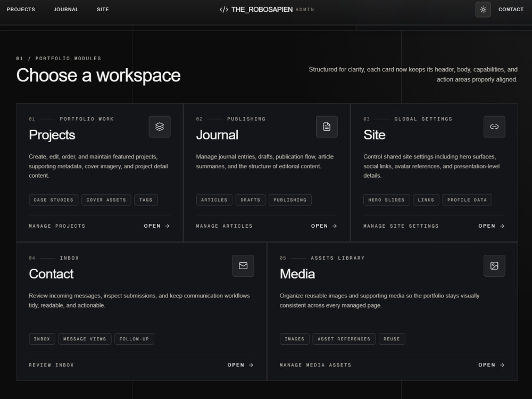The image size is (532, 399).
Task: Click the arrow beside Manage Media Assets Open
Action: pyautogui.click(x=502, y=365)
